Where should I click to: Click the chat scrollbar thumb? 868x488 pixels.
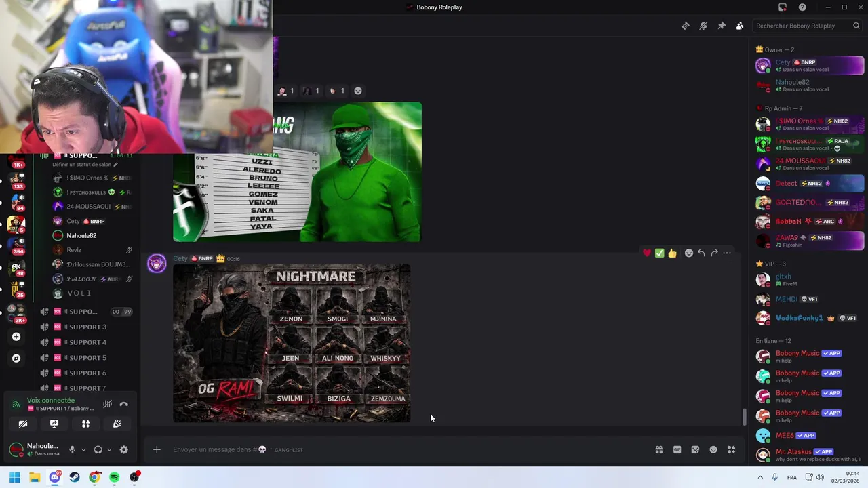click(x=744, y=418)
